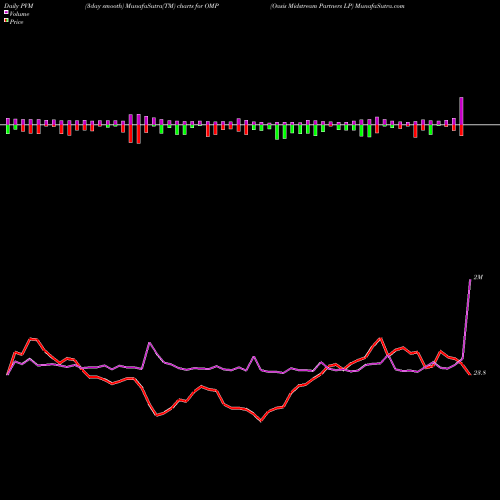The image size is (500, 500).
Task: Click the tallest magenta volume bar
Action: (462, 111)
